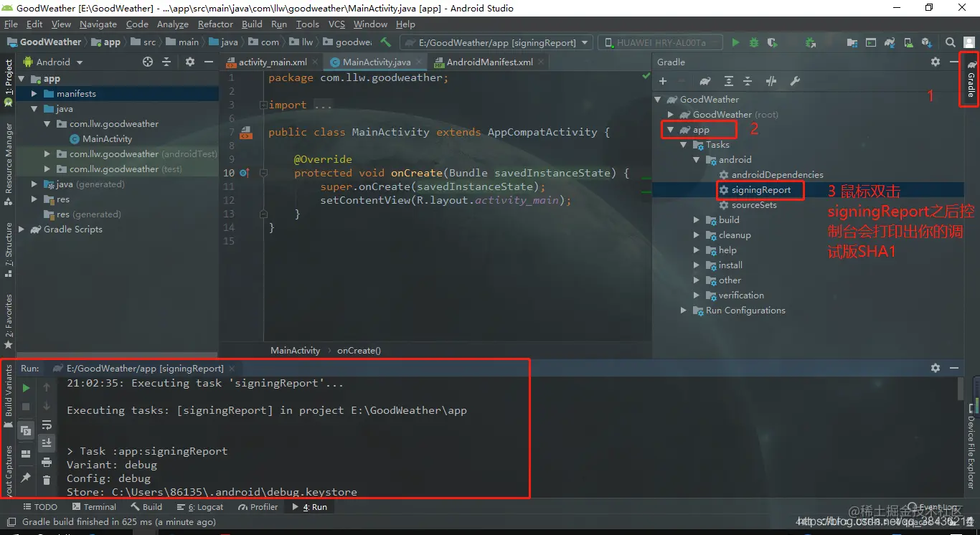The width and height of the screenshot is (980, 535).
Task: Click the restore layout icon in Run panel
Action: click(26, 454)
